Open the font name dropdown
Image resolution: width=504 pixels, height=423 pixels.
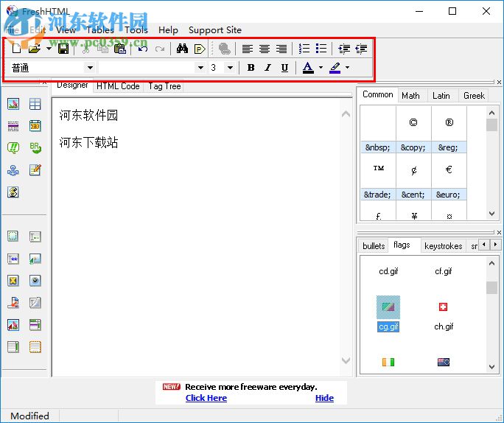pos(200,68)
